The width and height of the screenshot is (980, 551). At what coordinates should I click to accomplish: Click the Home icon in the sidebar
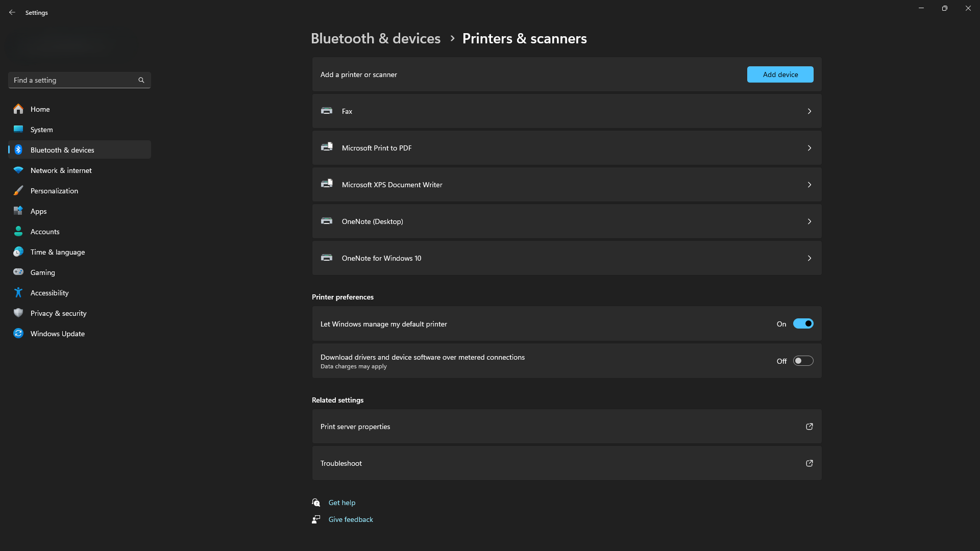[x=18, y=109]
